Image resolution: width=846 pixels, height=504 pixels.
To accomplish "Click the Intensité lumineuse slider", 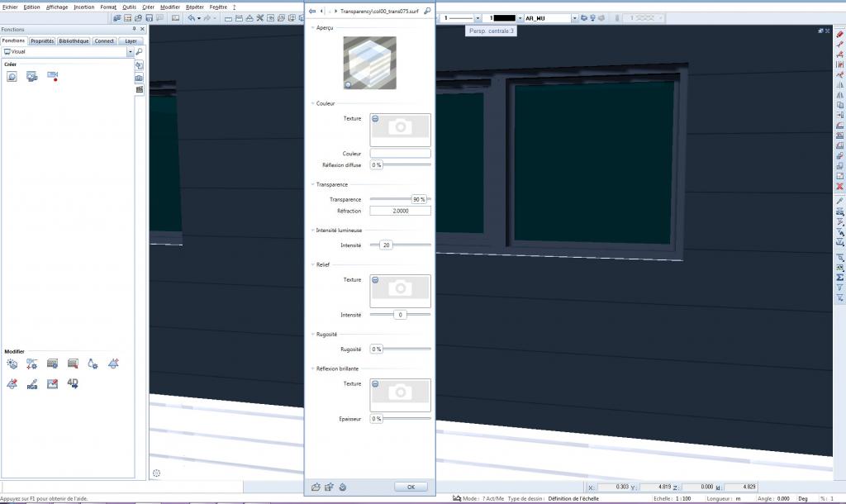I will pos(401,245).
